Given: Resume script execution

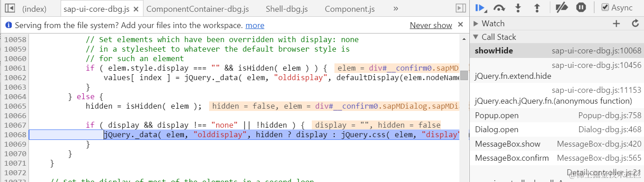Looking at the screenshot, I should tap(481, 8).
